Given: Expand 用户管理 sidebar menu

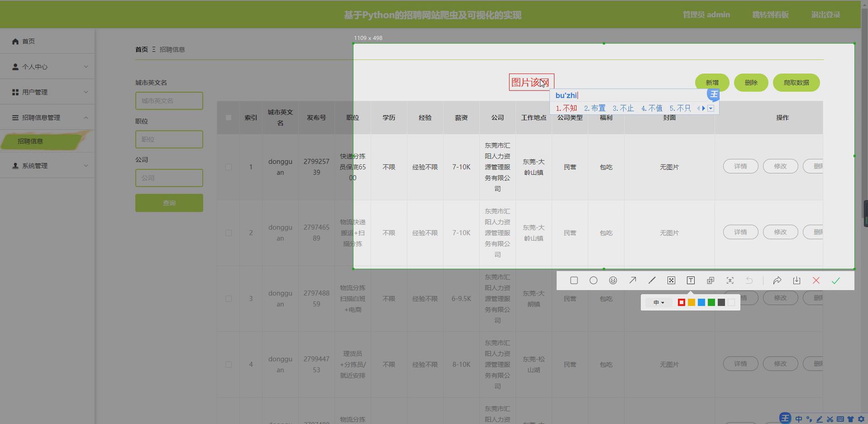Looking at the screenshot, I should (x=48, y=92).
